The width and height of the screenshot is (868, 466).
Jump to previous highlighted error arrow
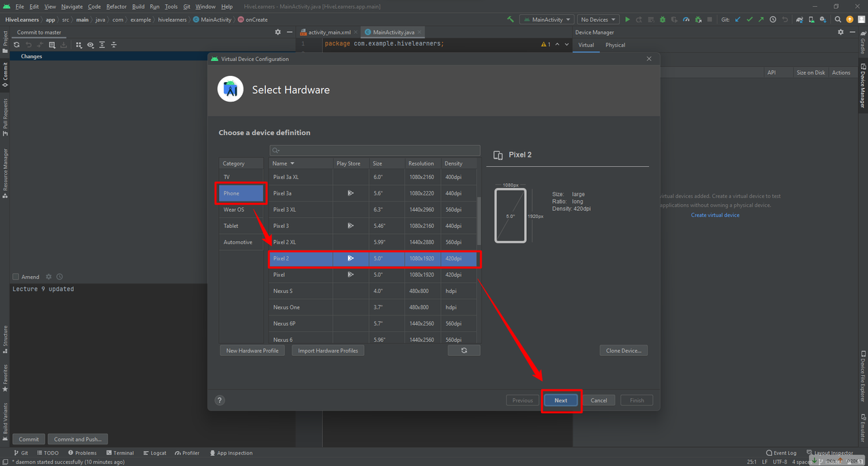tap(557, 44)
